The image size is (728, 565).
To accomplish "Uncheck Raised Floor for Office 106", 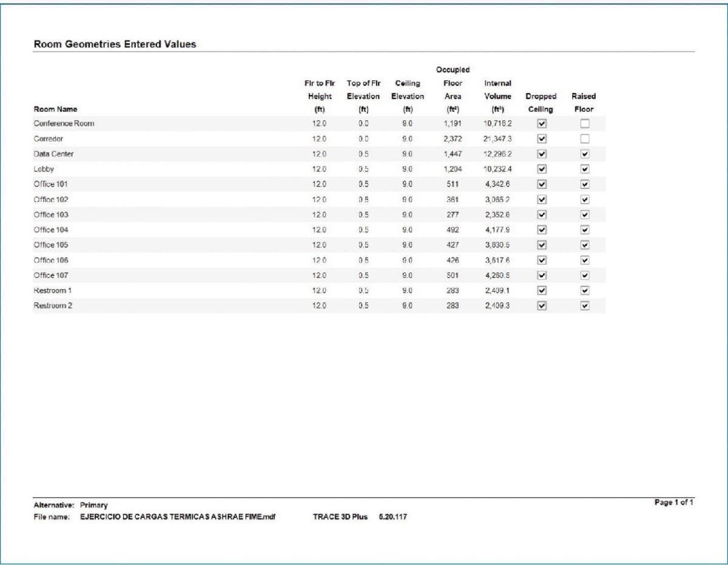I will (x=585, y=260).
